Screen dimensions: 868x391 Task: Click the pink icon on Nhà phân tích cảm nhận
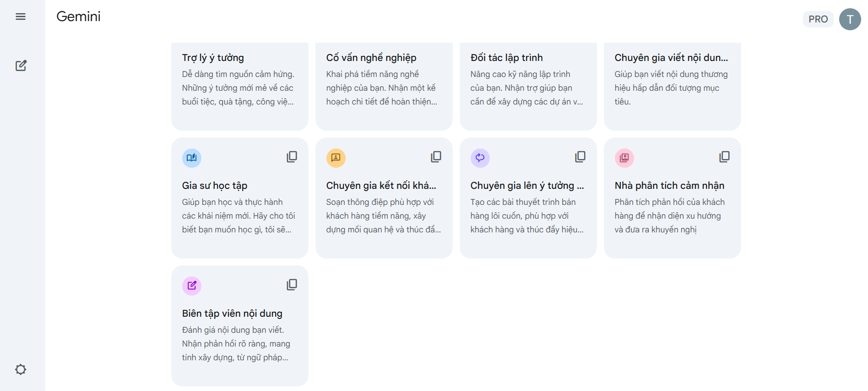(624, 158)
